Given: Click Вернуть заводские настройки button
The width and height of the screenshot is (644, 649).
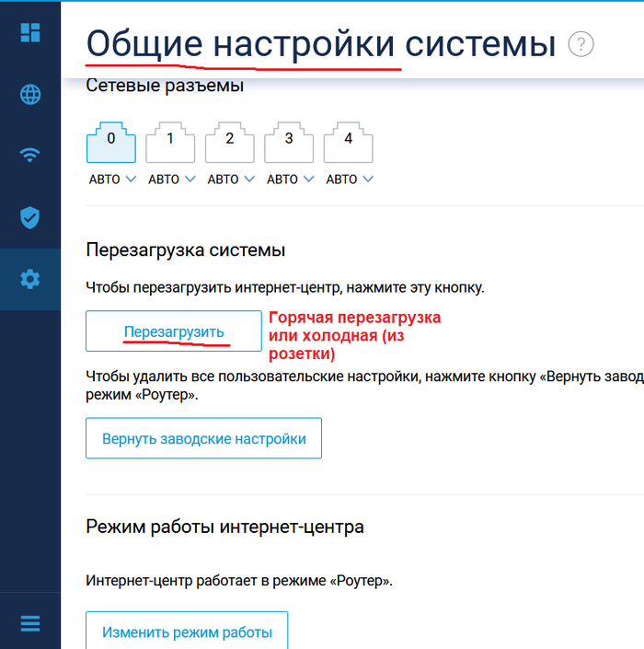Looking at the screenshot, I should [203, 438].
